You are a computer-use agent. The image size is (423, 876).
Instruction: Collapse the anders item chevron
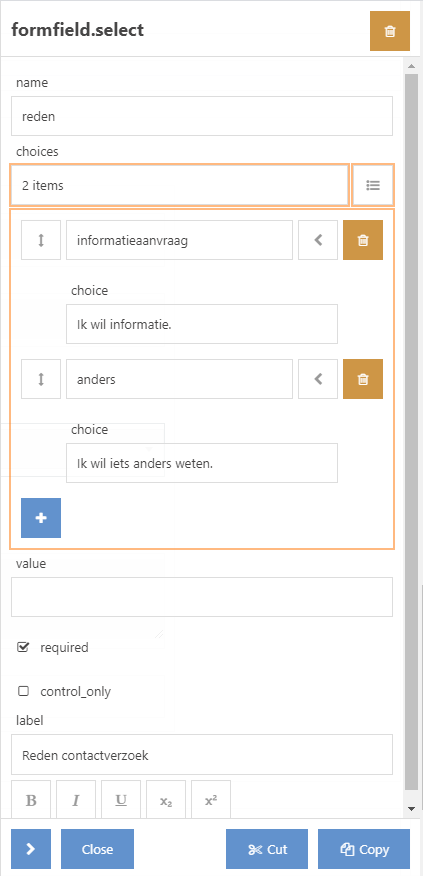point(318,379)
